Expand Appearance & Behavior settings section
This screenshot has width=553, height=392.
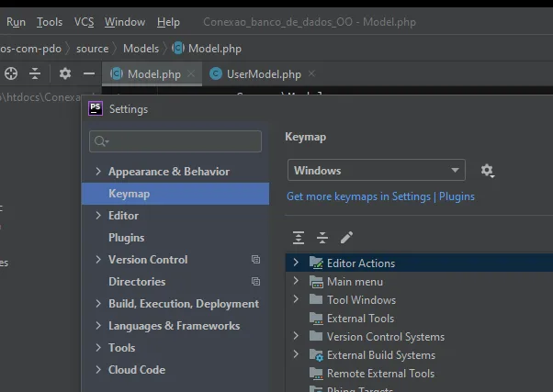pos(99,172)
